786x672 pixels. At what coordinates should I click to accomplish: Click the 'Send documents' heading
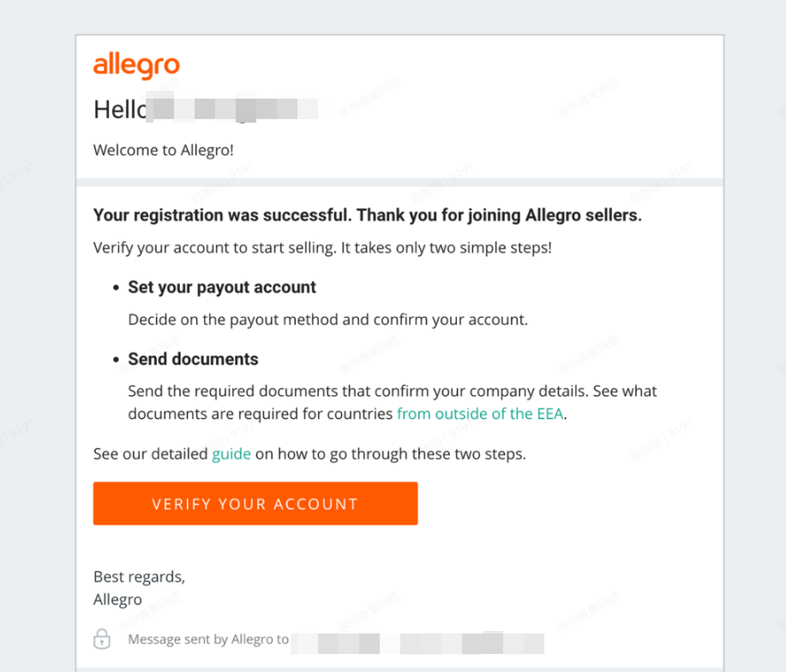coord(193,359)
